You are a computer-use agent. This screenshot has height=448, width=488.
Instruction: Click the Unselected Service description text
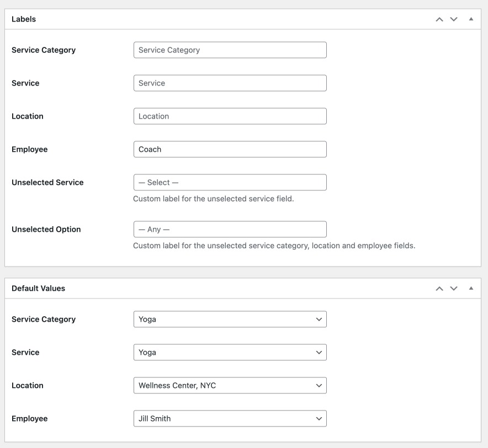coord(213,199)
